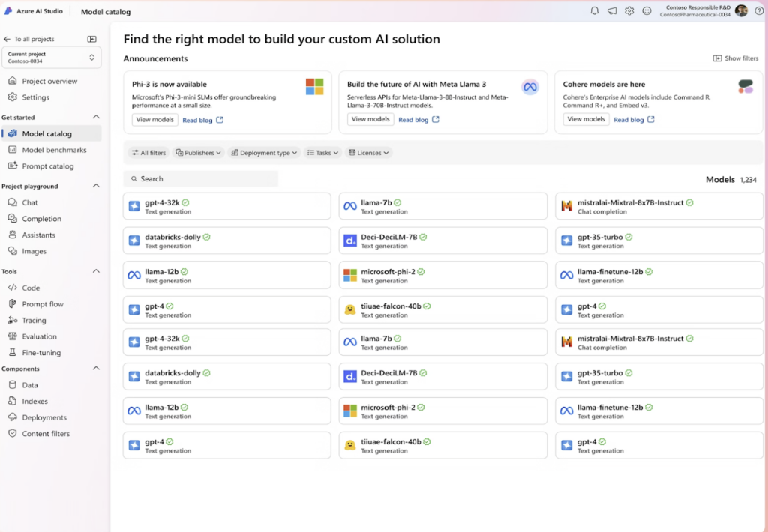Image resolution: width=768 pixels, height=532 pixels.
Task: Click the Prompt flow icon in sidebar
Action: tap(13, 304)
